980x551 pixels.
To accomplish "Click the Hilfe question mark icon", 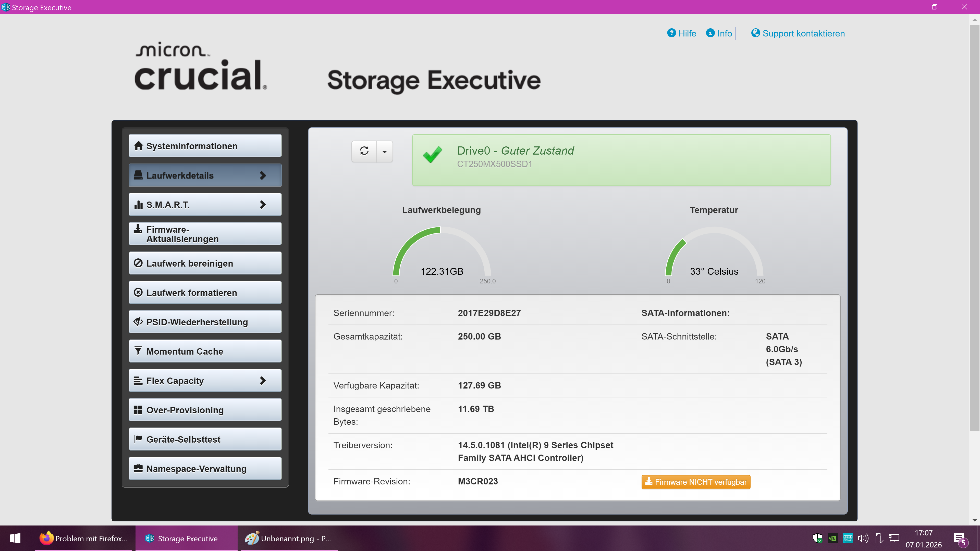I will pos(671,33).
